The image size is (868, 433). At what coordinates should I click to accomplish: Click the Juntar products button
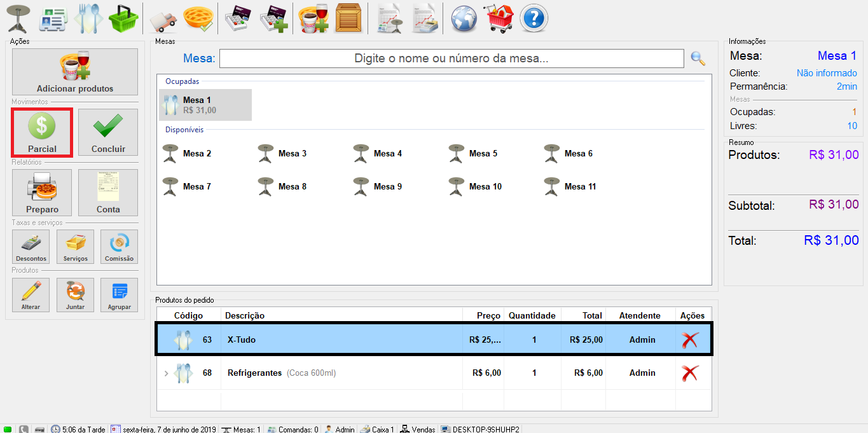pyautogui.click(x=75, y=295)
